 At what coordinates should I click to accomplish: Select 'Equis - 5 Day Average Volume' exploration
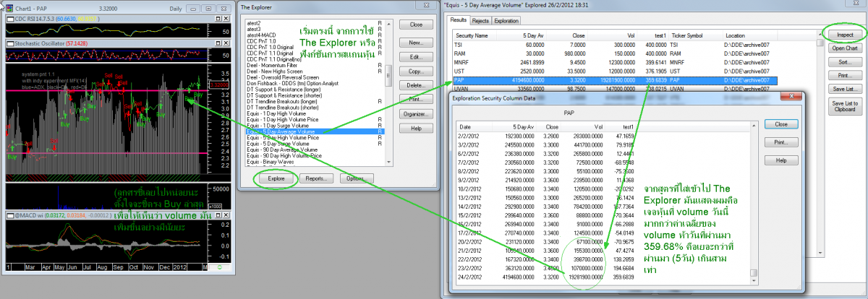pyautogui.click(x=315, y=131)
